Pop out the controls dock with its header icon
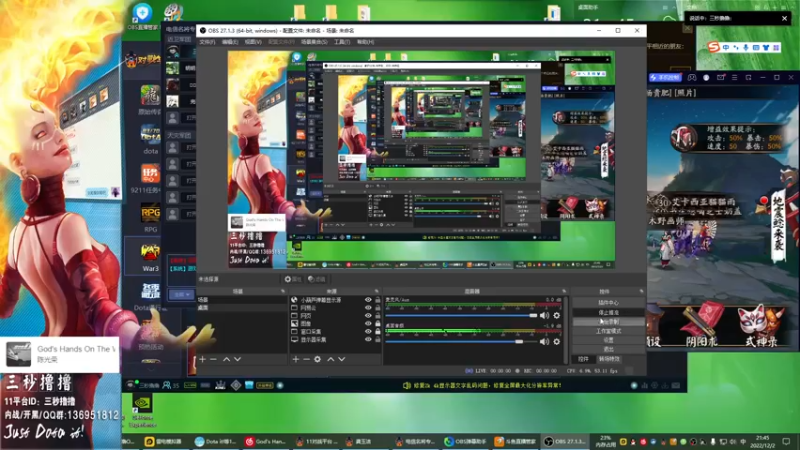 (x=641, y=291)
